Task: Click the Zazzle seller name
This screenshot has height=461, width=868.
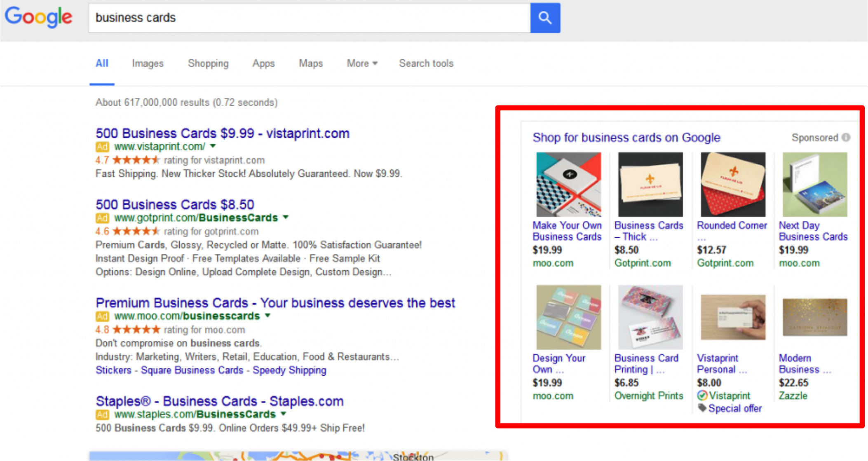Action: (793, 396)
